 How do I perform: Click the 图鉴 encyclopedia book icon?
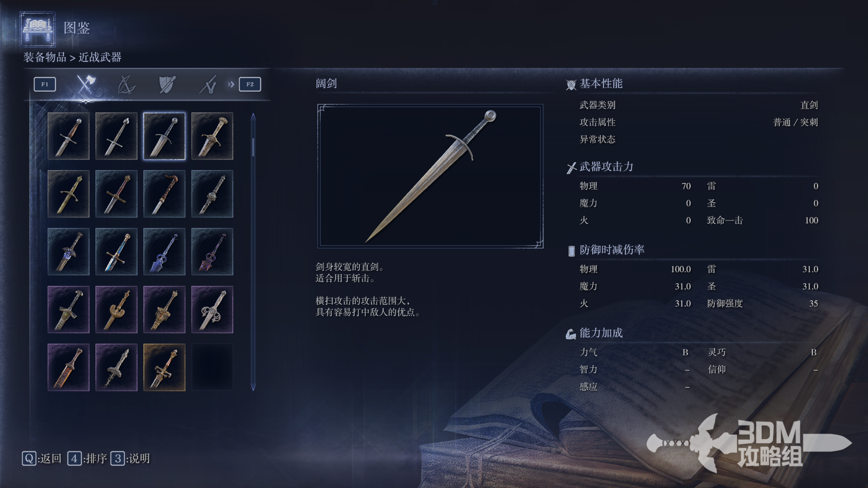click(38, 29)
